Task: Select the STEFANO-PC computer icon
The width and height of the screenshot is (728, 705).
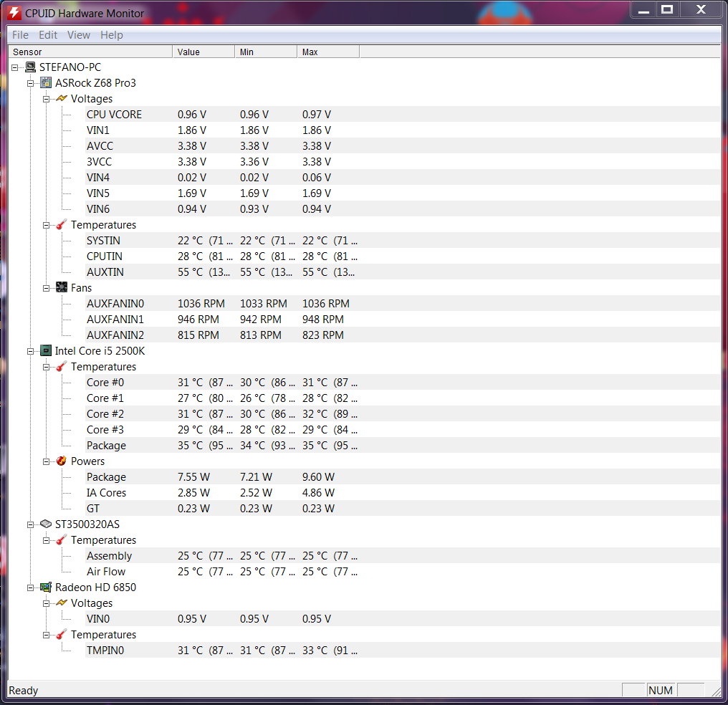Action: pyautogui.click(x=31, y=67)
